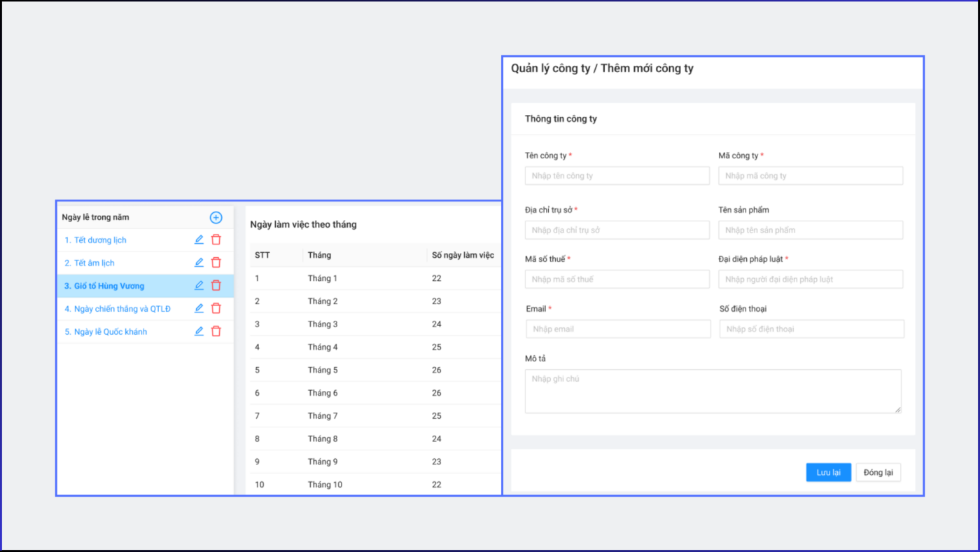Select the Tháng 8 table row
The height and width of the screenshot is (552, 980).
coord(376,439)
